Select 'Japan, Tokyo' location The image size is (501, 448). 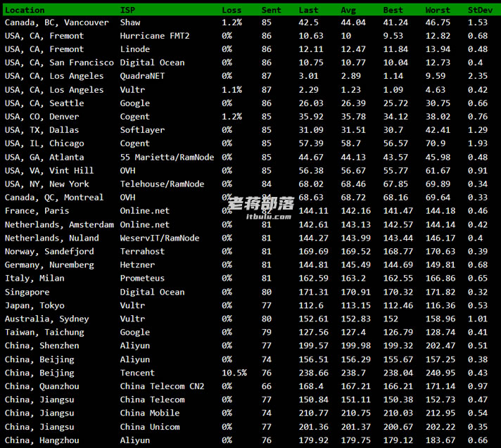34,306
